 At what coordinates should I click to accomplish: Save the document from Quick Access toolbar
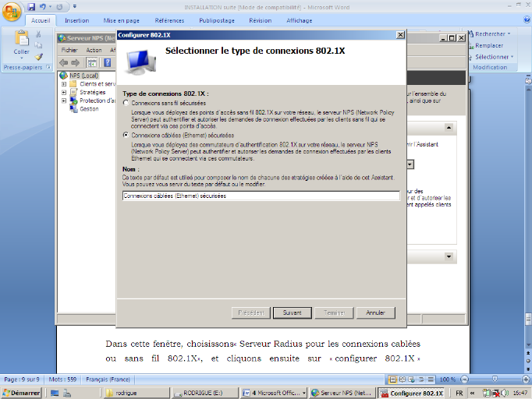click(x=31, y=7)
